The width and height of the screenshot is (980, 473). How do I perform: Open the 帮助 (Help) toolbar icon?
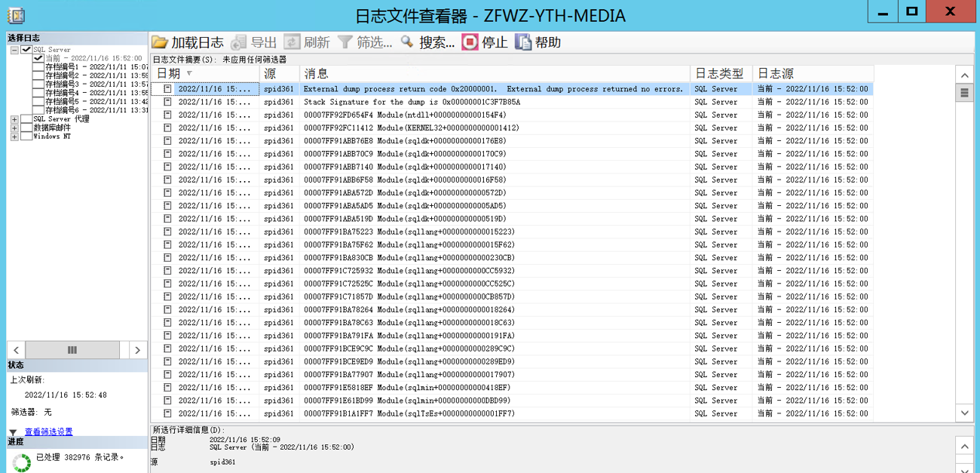click(523, 42)
